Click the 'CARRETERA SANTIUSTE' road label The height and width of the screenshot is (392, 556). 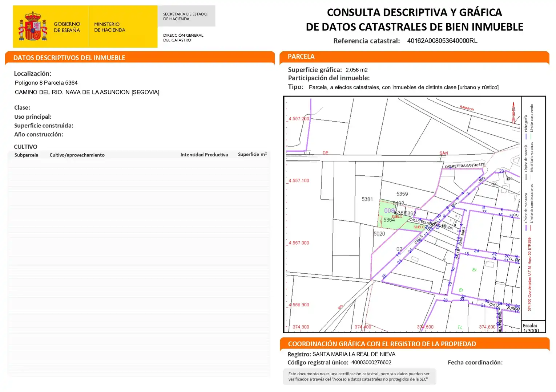(x=464, y=166)
